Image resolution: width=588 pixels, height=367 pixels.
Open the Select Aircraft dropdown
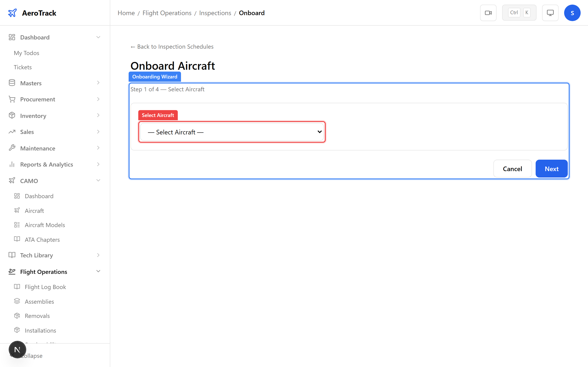click(232, 132)
